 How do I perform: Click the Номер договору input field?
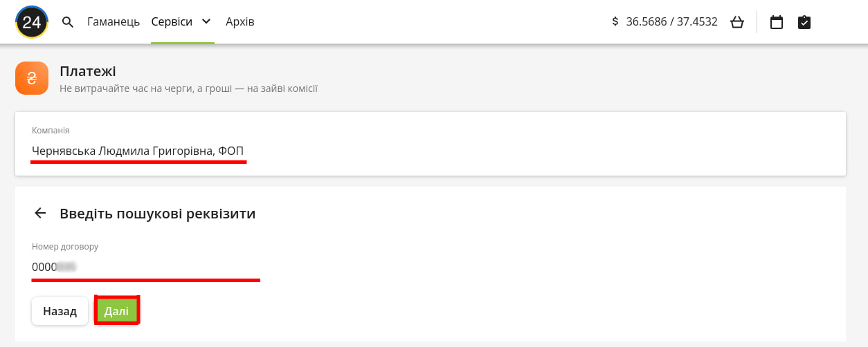(145, 267)
